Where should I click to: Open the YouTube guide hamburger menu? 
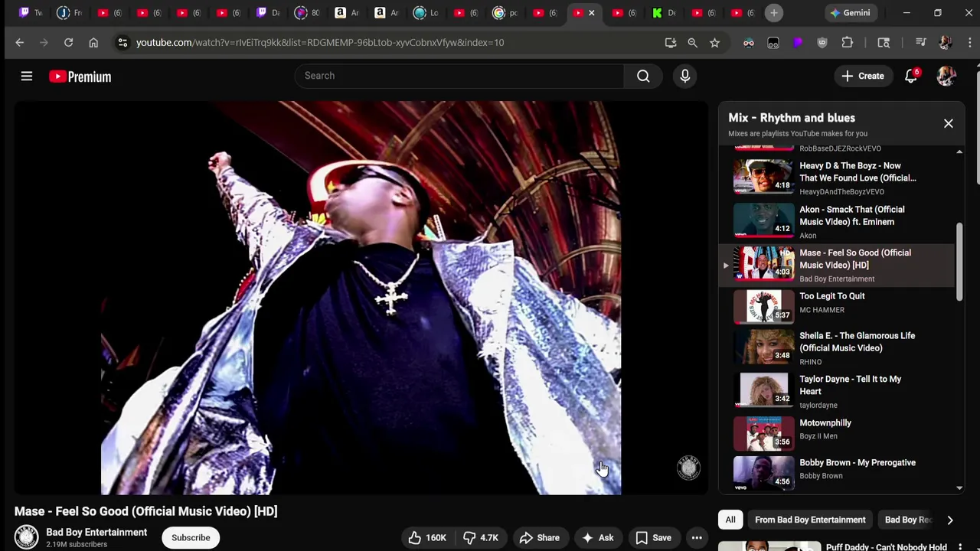point(27,76)
